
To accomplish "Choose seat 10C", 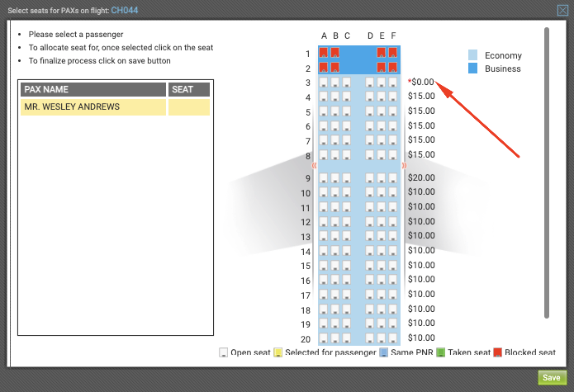I will click(x=346, y=192).
